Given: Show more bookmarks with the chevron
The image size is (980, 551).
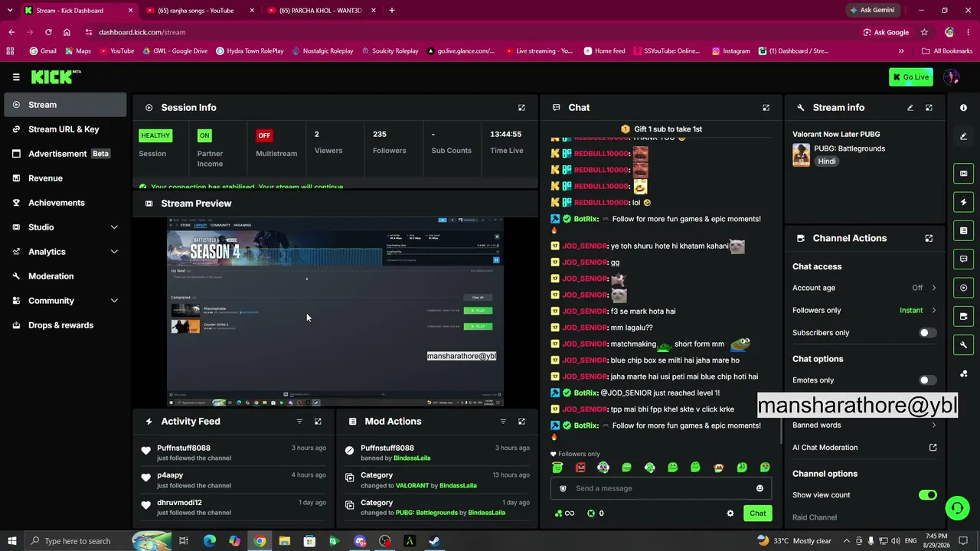Looking at the screenshot, I should [901, 51].
